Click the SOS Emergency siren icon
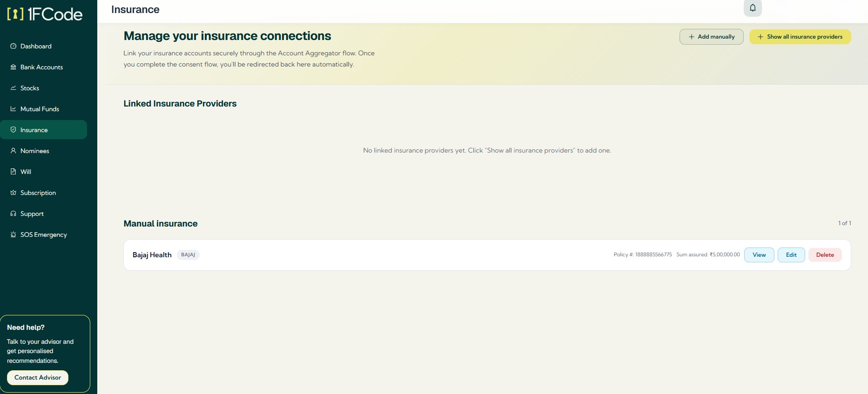 point(13,234)
